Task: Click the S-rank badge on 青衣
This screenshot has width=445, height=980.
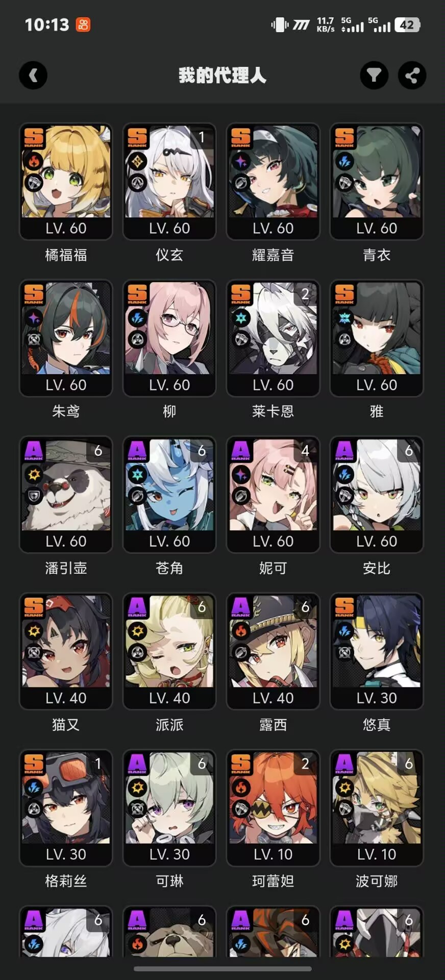Action: [344, 137]
